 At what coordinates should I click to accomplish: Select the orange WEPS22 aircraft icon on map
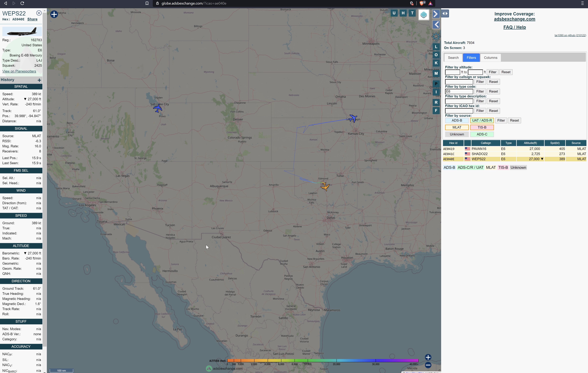pos(325,186)
